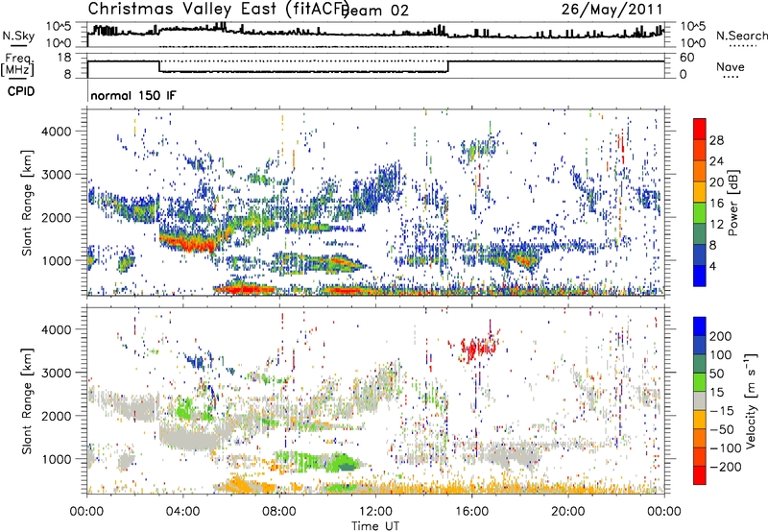Click the 18 MHz frequency axis label

[64, 58]
